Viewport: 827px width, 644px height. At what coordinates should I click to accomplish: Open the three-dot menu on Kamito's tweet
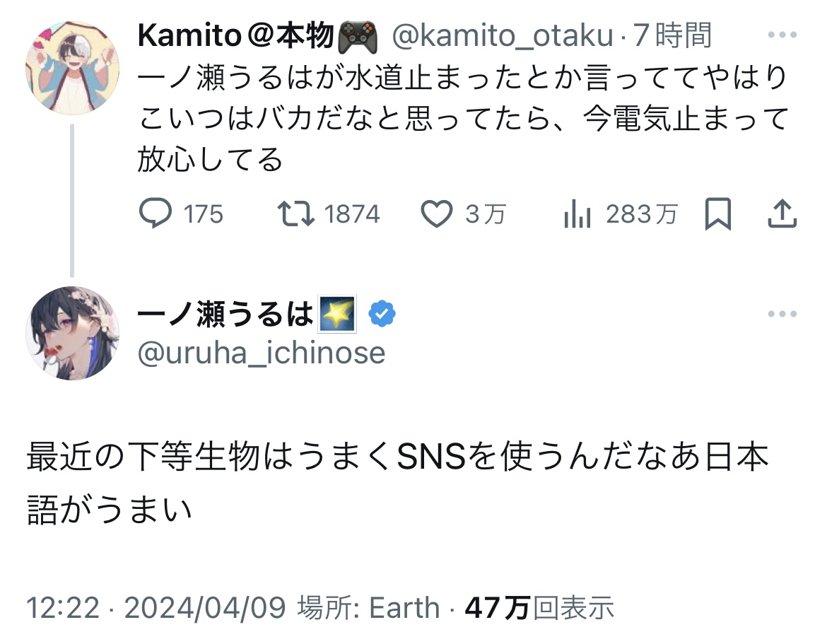[782, 35]
